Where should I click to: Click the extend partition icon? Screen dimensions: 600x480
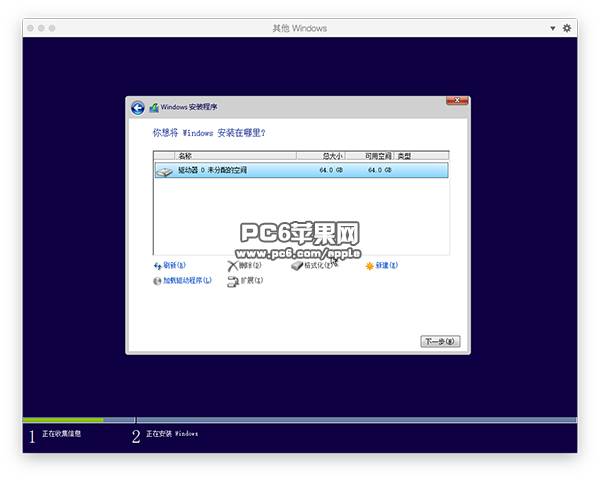point(233,281)
